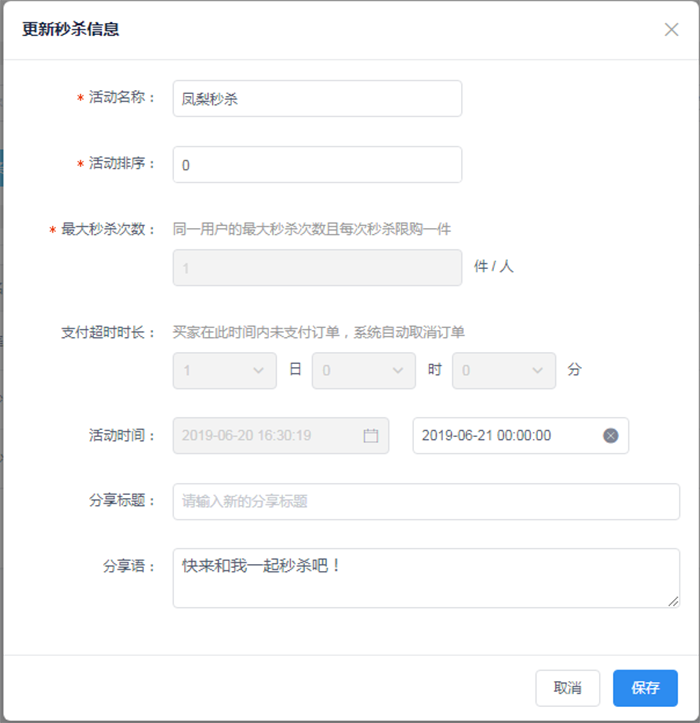
Task: Click the 取消 button
Action: pyautogui.click(x=568, y=688)
